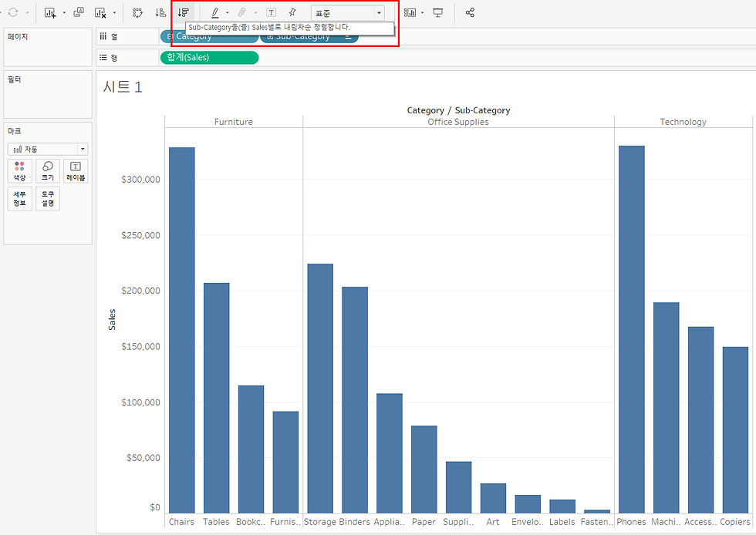756x535 pixels.
Task: Click the $150,000 axis tick label
Action: 140,347
